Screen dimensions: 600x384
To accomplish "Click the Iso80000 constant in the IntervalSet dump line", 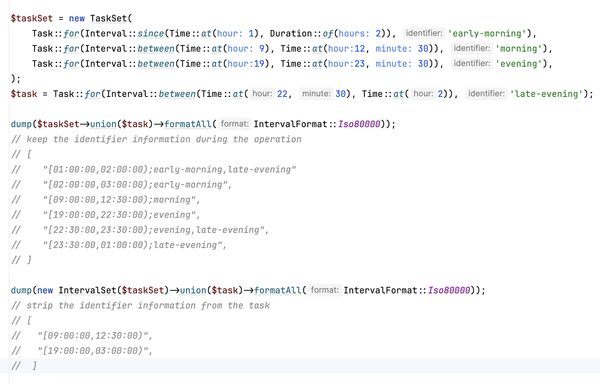I will click(x=449, y=290).
